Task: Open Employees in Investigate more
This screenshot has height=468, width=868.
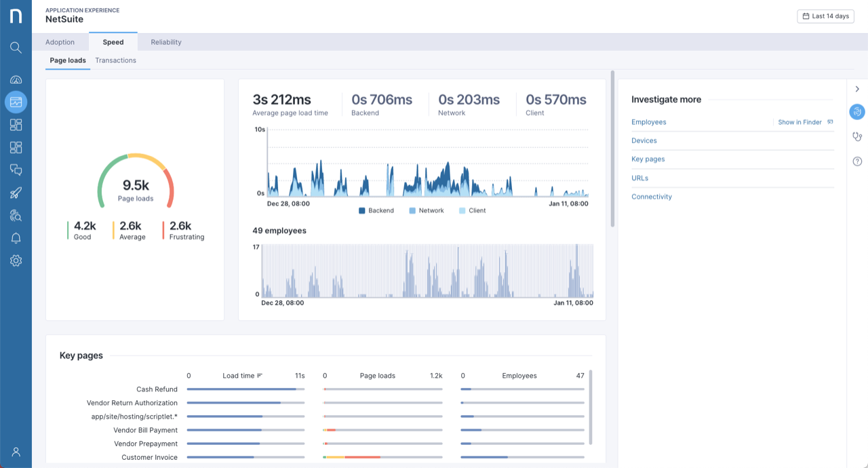Action: coord(649,122)
